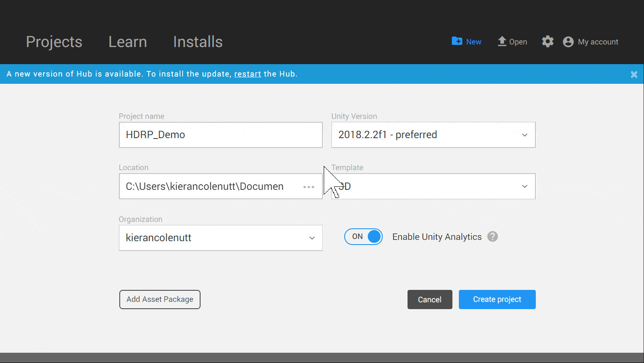Expand the Organization dropdown showing kierancolenutt
The height and width of the screenshot is (363, 644).
click(221, 238)
